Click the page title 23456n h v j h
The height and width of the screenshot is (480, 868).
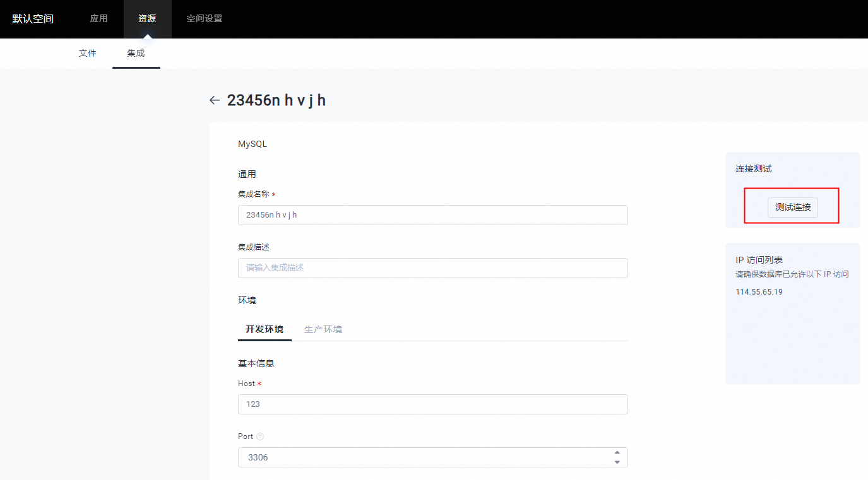276,100
